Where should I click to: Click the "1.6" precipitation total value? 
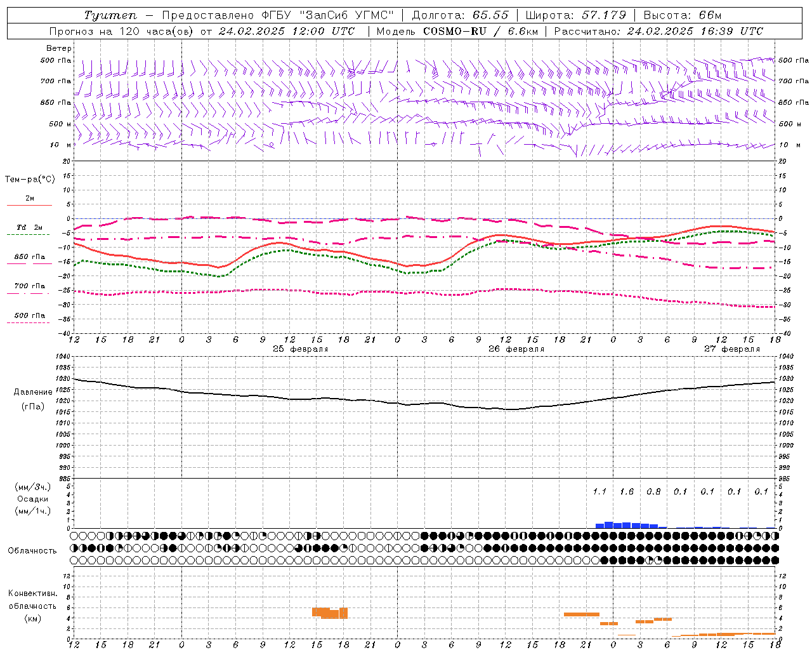point(627,491)
